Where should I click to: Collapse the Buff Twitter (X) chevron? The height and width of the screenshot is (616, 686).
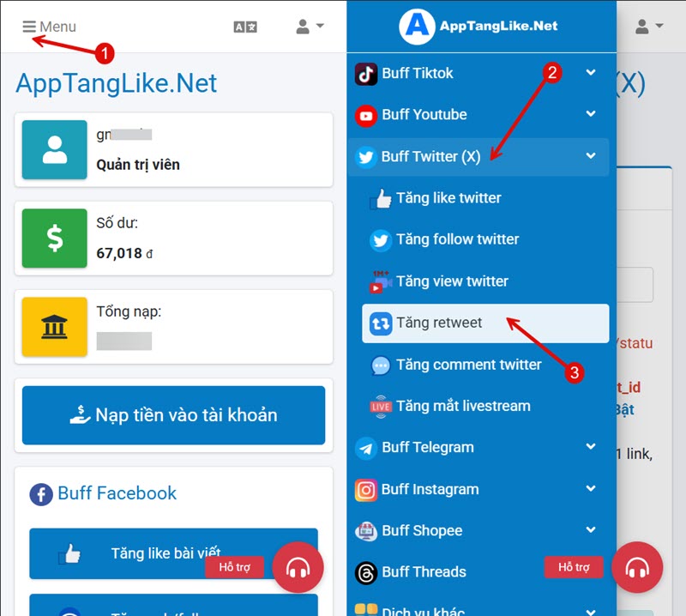[591, 156]
